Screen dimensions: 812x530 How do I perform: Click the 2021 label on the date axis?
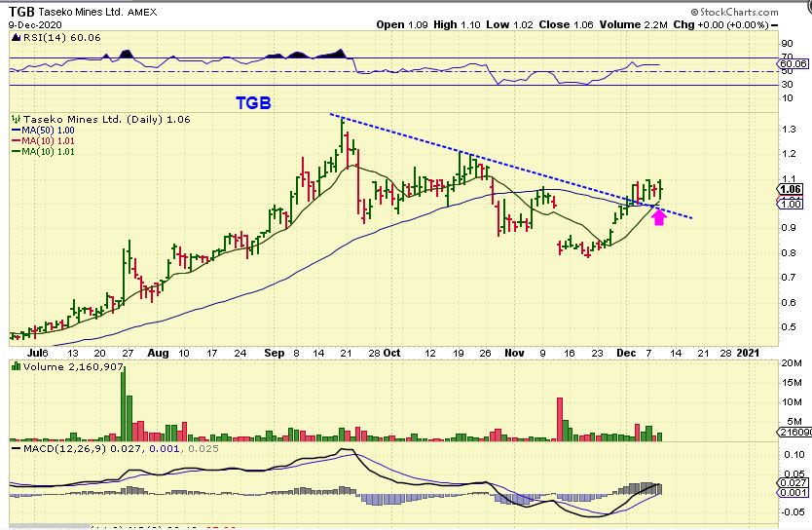tap(748, 353)
